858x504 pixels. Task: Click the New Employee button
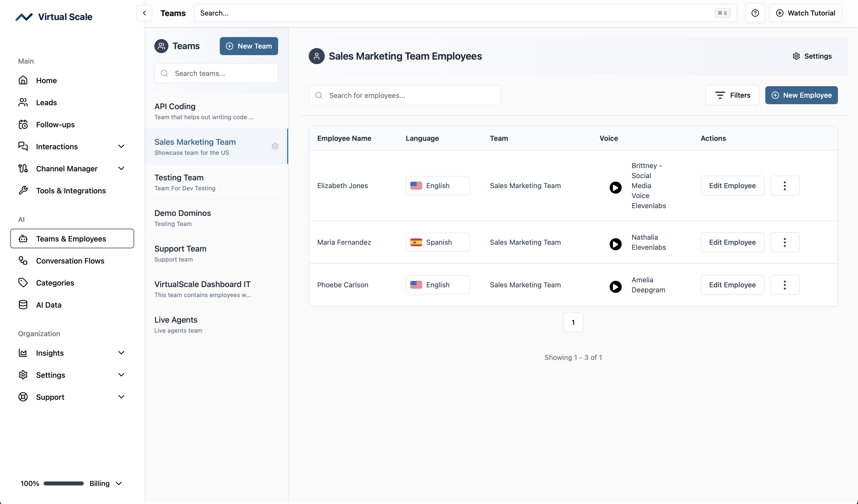coord(801,95)
